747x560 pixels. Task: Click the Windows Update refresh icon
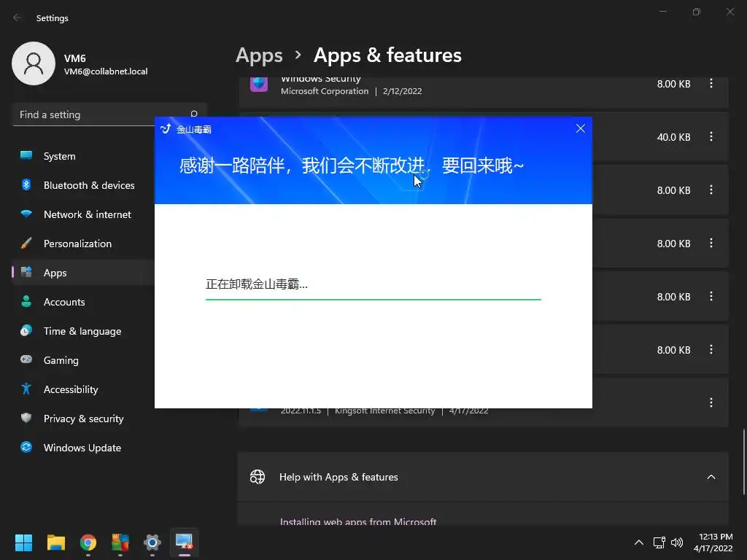[26, 447]
